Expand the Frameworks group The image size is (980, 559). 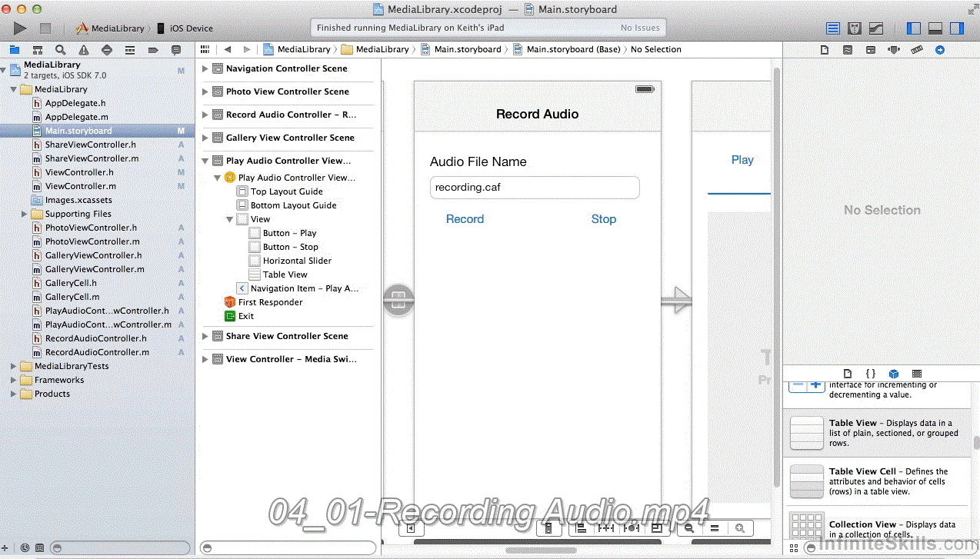tap(14, 380)
